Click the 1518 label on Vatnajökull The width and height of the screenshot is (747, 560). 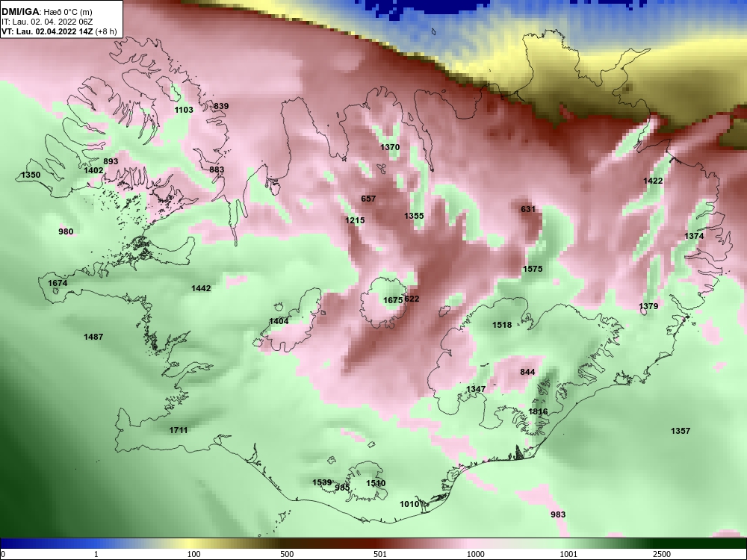click(502, 325)
